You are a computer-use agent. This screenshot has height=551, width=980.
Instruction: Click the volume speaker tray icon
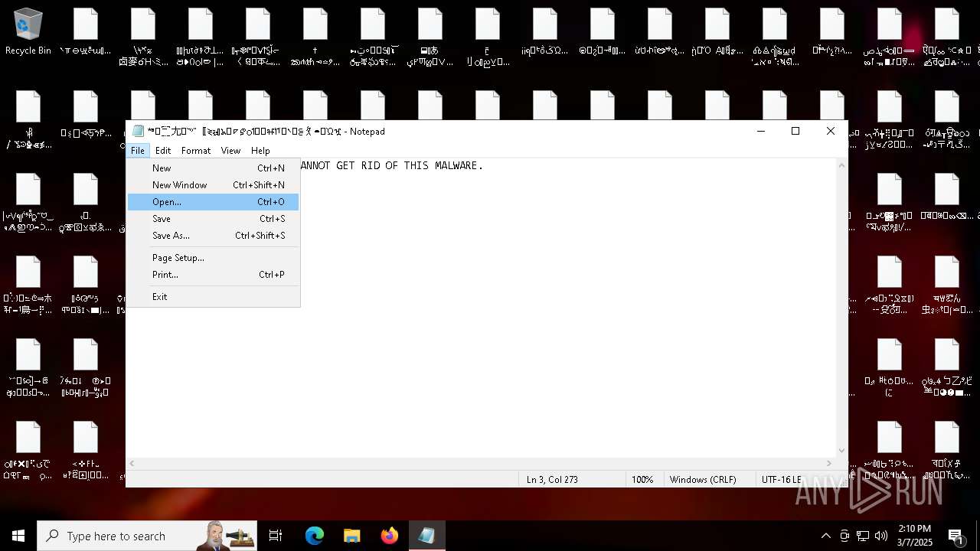881,536
